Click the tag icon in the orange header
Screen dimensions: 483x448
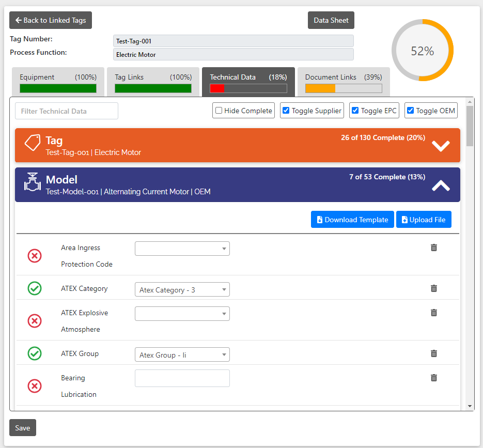point(33,143)
